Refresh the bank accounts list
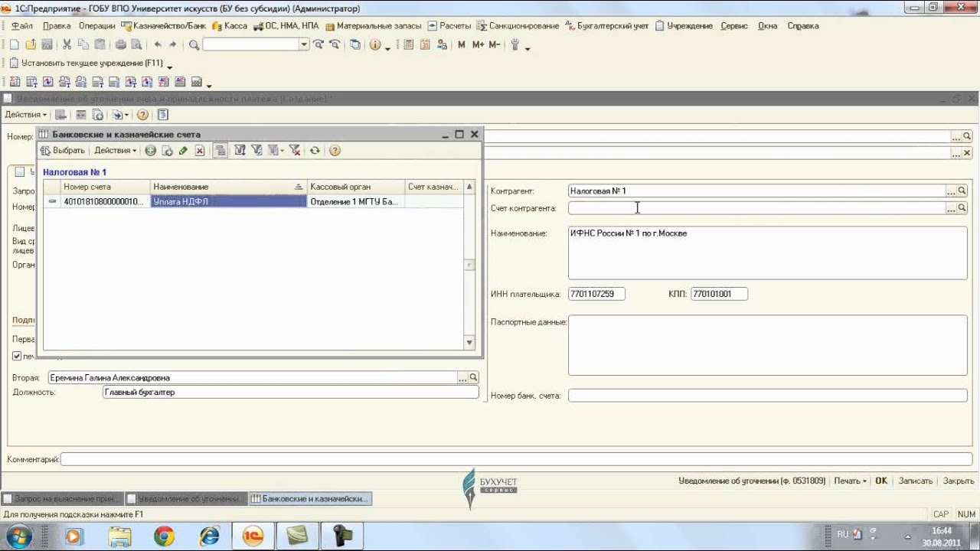Image resolution: width=980 pixels, height=551 pixels. (x=315, y=151)
